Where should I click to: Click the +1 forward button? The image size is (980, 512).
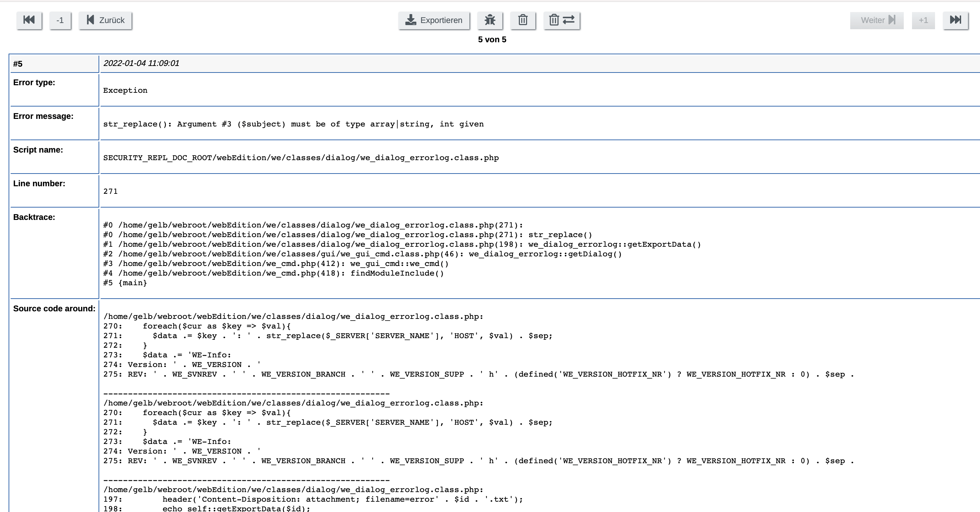pyautogui.click(x=923, y=20)
